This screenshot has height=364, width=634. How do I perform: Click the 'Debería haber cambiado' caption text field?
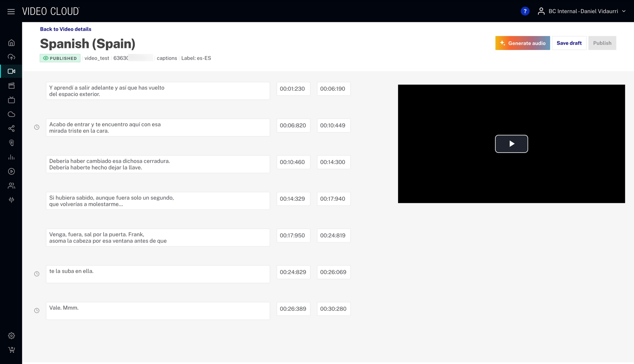158,164
